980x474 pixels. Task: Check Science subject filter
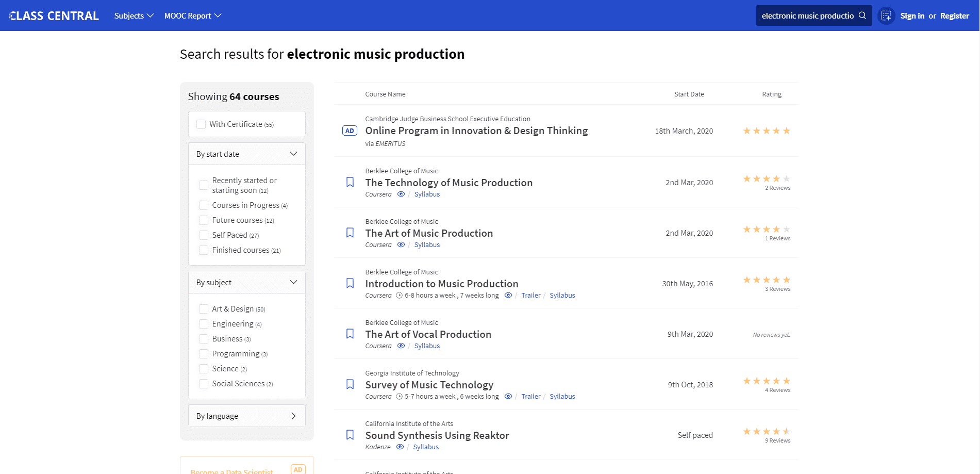click(x=204, y=369)
